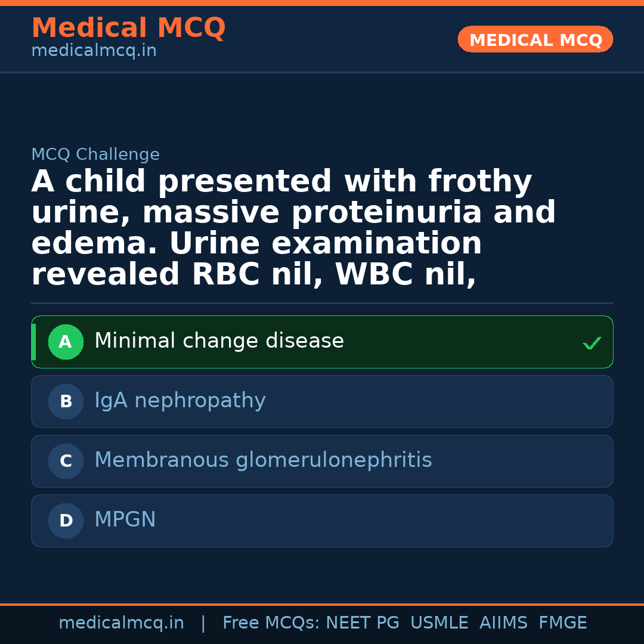Choose the "IgA nephropathy" answer text
Viewport: 644px width, 644px height.
180,401
